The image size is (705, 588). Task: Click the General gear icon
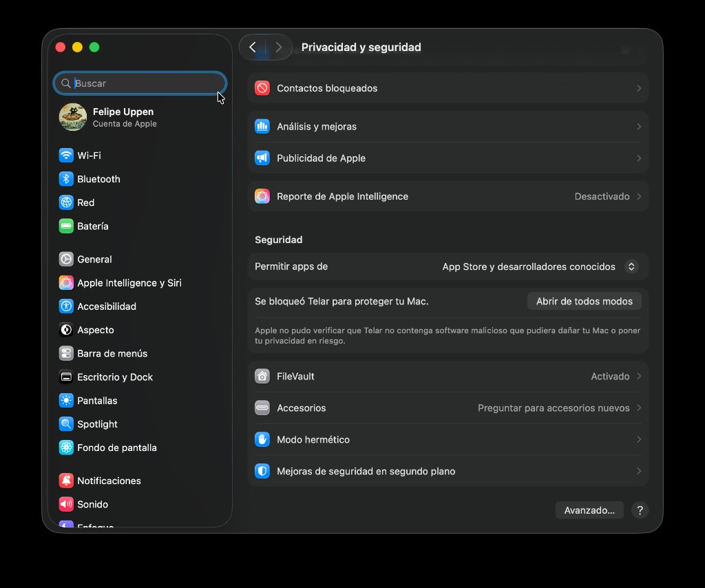[66, 260]
